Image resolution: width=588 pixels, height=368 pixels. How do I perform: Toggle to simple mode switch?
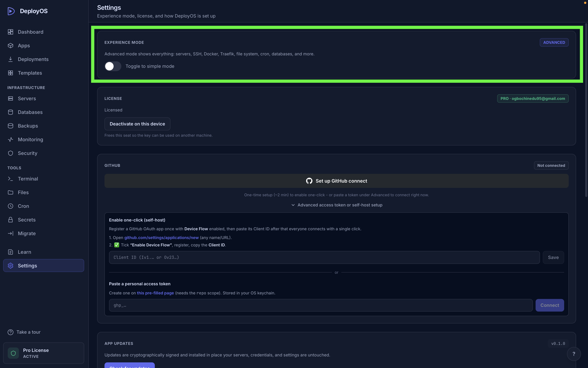pyautogui.click(x=113, y=66)
